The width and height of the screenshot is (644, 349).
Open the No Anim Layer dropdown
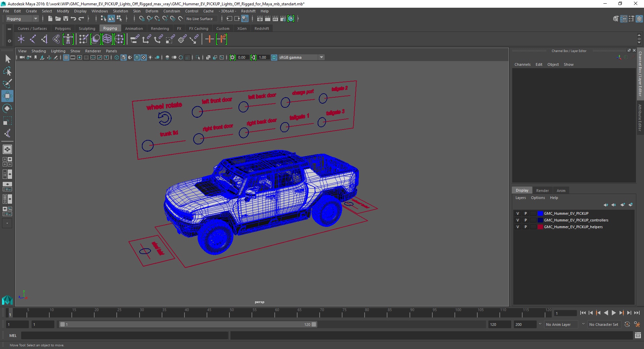pyautogui.click(x=561, y=325)
